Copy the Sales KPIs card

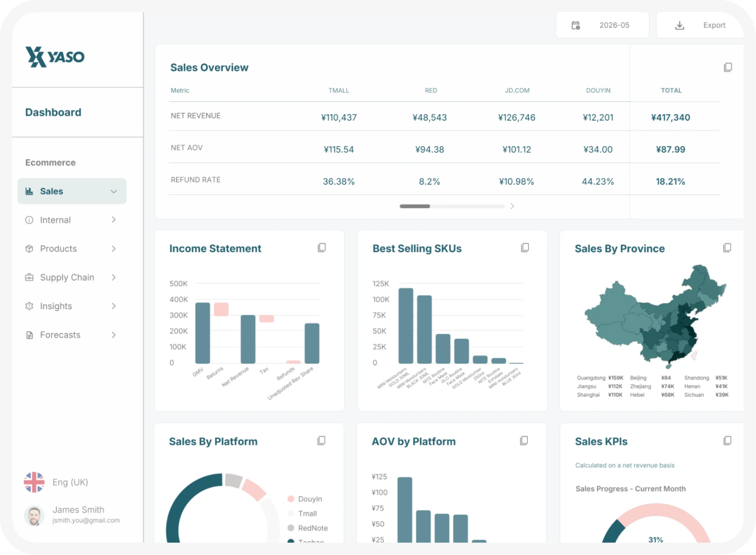pos(727,440)
